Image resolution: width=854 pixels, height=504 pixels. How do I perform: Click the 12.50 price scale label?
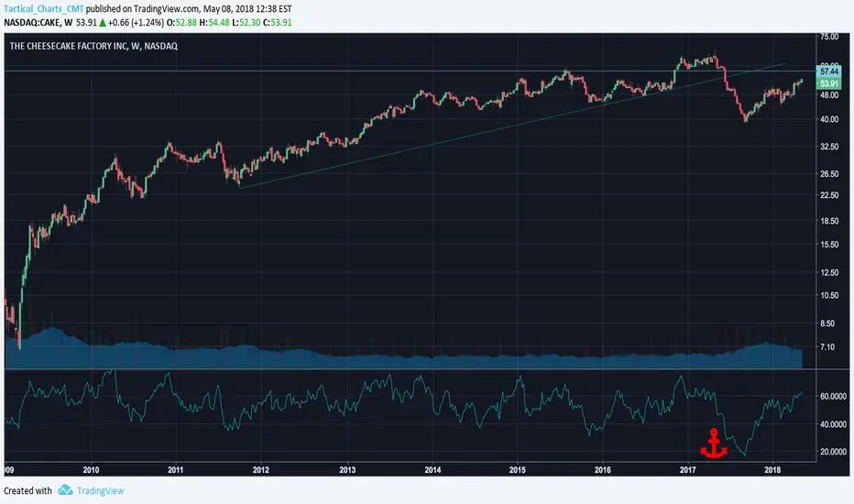[x=829, y=272]
